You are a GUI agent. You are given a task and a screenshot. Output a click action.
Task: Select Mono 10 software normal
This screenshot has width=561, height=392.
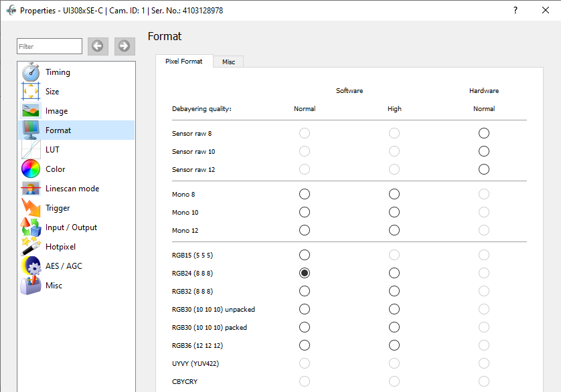(305, 212)
